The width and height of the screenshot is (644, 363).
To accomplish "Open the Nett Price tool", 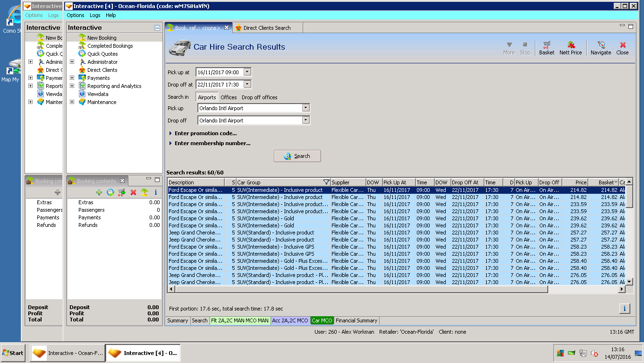I will [x=570, y=48].
